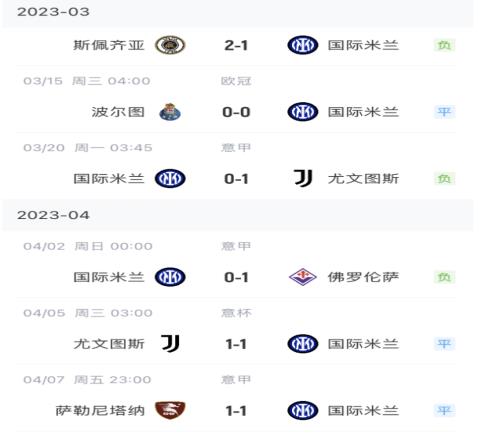This screenshot has height=440, width=500.
Task: Click Inter Milan logo in Porto match
Action: (303, 112)
